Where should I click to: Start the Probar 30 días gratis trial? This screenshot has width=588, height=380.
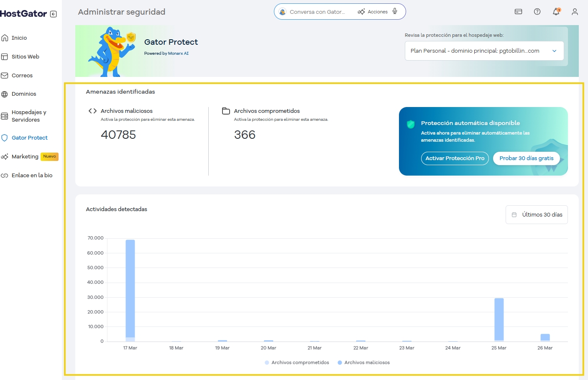(x=527, y=158)
